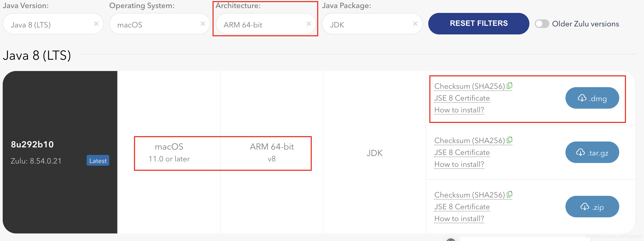Copy the checksum next to the .tar.gz entry
644x241 pixels.
click(x=510, y=140)
